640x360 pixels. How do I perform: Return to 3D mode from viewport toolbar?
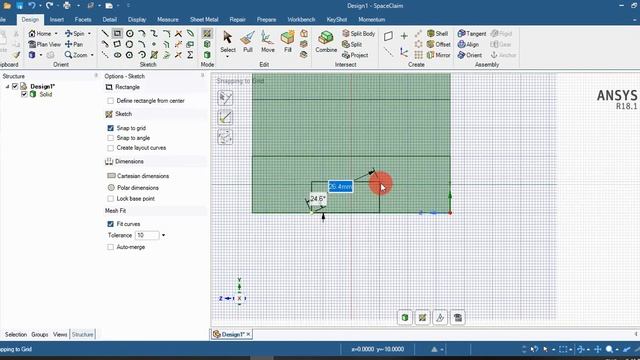tap(405, 318)
